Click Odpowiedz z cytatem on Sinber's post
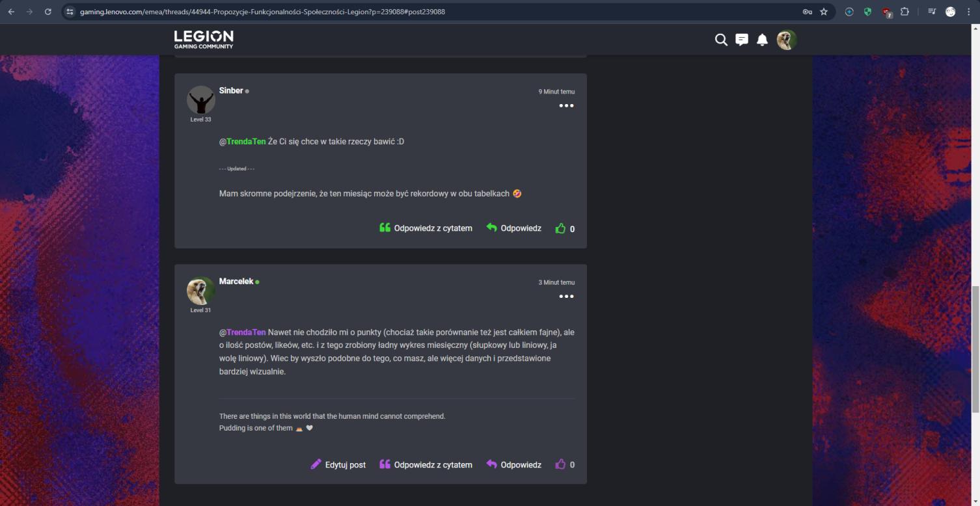The width and height of the screenshot is (980, 506). point(426,228)
